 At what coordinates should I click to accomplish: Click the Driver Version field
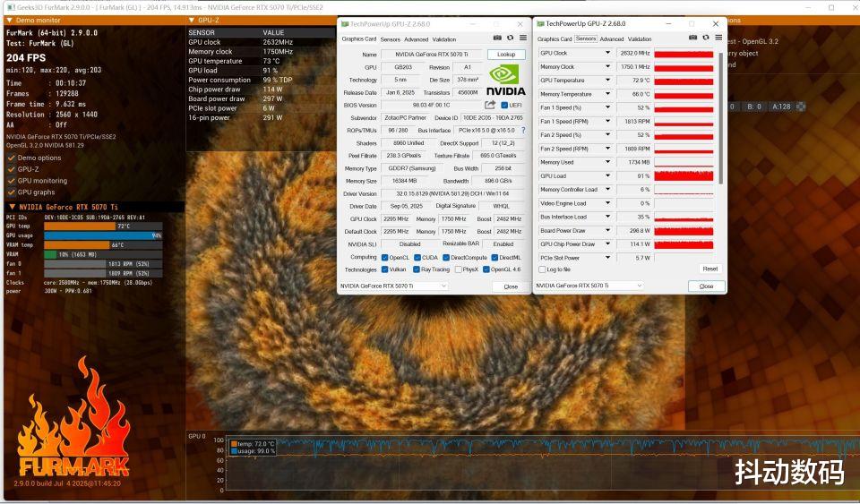(453, 193)
